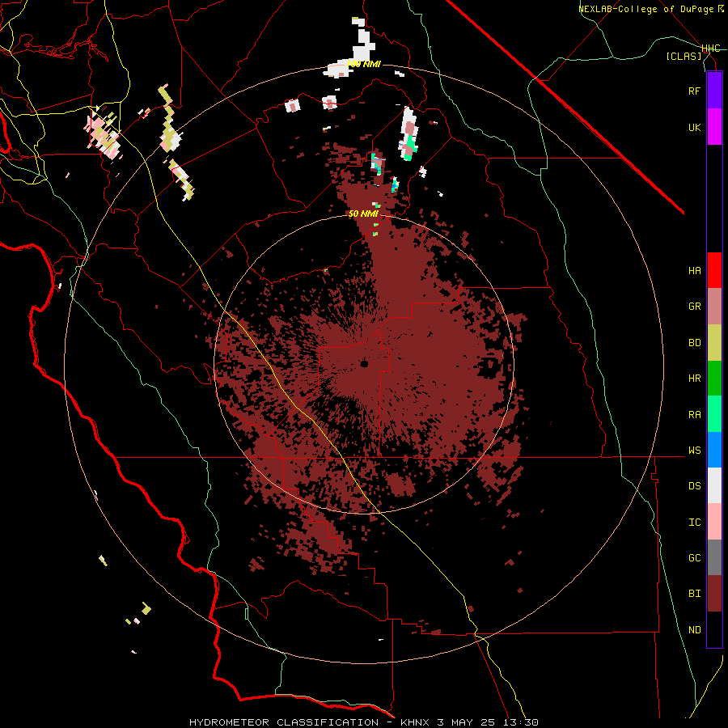Click the RF purple legend swatch

tap(714, 91)
